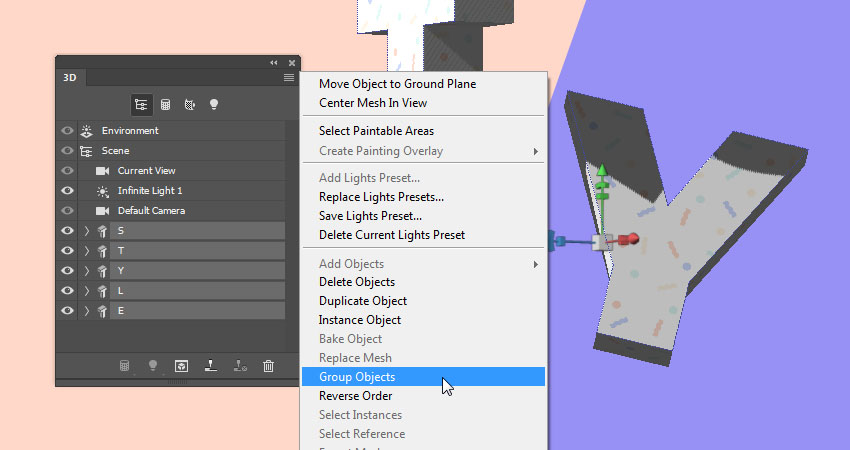This screenshot has height=450, width=850.
Task: Expand the T mesh tree item
Action: pos(87,250)
